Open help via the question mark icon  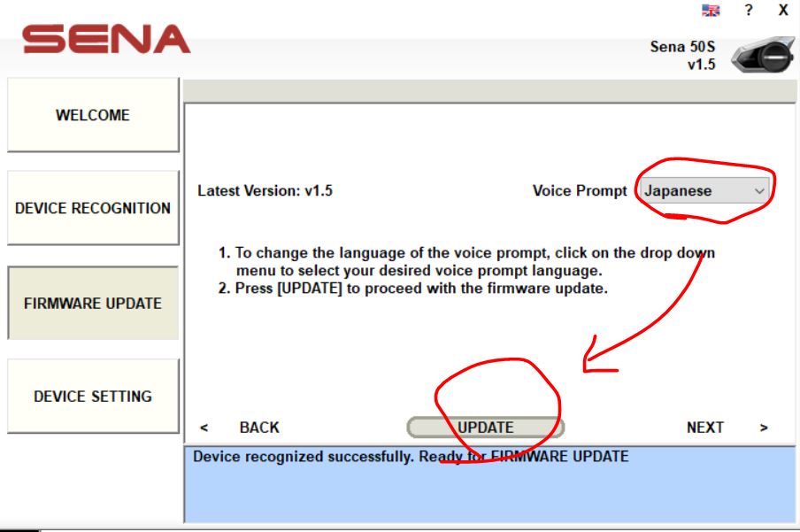click(x=749, y=11)
